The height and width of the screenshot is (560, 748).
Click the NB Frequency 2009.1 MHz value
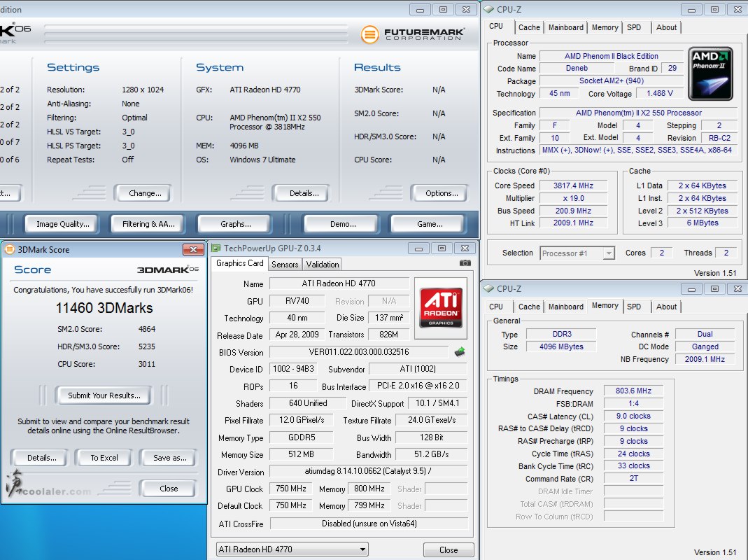tap(705, 359)
